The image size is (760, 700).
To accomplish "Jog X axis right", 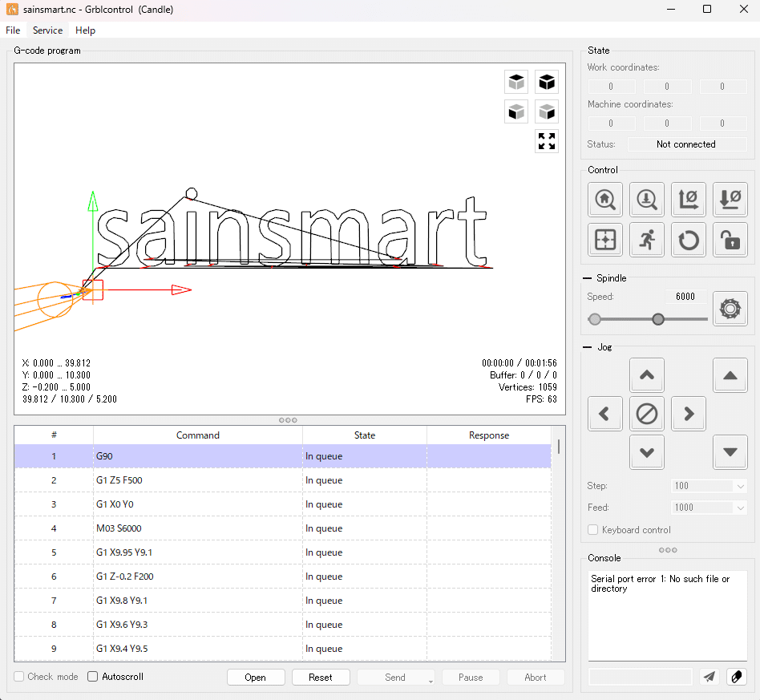I will pyautogui.click(x=689, y=414).
